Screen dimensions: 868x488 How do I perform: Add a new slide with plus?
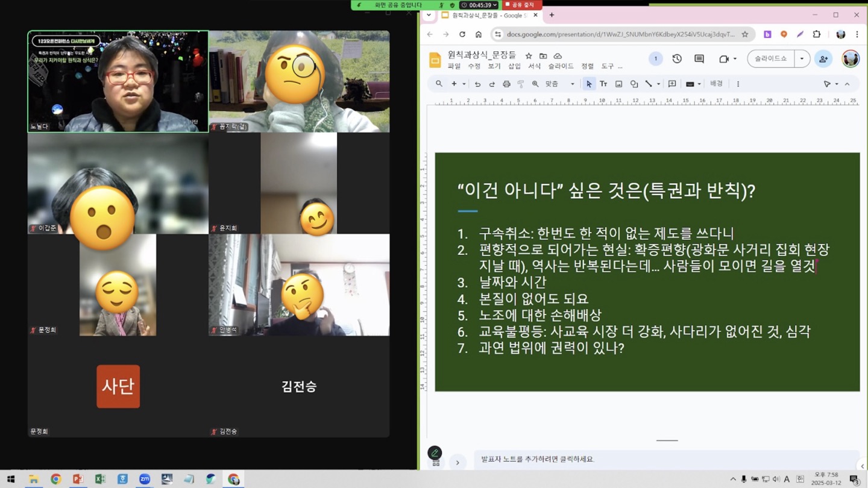(x=454, y=84)
